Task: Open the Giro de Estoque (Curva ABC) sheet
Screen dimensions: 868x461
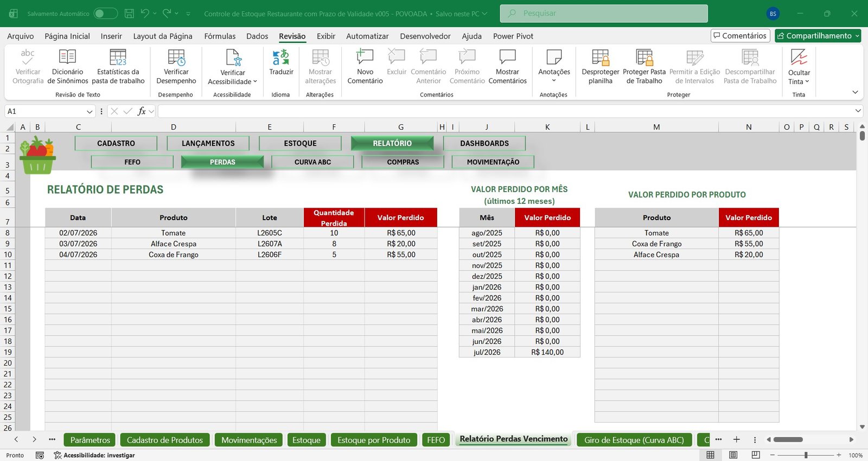Action: pyautogui.click(x=634, y=440)
